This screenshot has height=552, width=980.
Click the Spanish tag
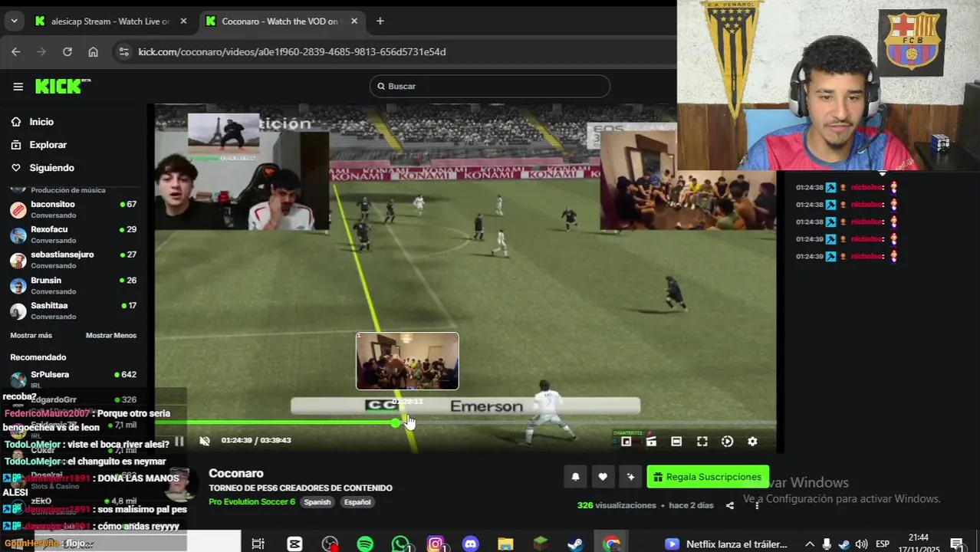tap(317, 503)
